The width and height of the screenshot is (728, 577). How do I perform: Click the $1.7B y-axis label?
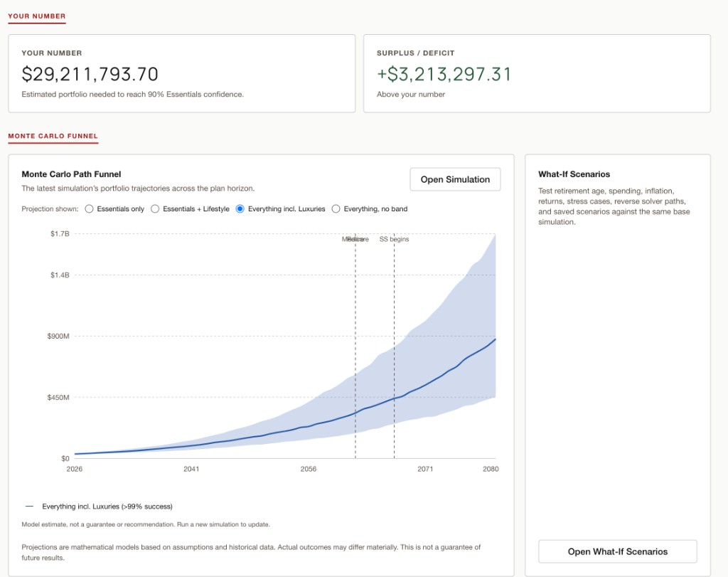(x=60, y=233)
